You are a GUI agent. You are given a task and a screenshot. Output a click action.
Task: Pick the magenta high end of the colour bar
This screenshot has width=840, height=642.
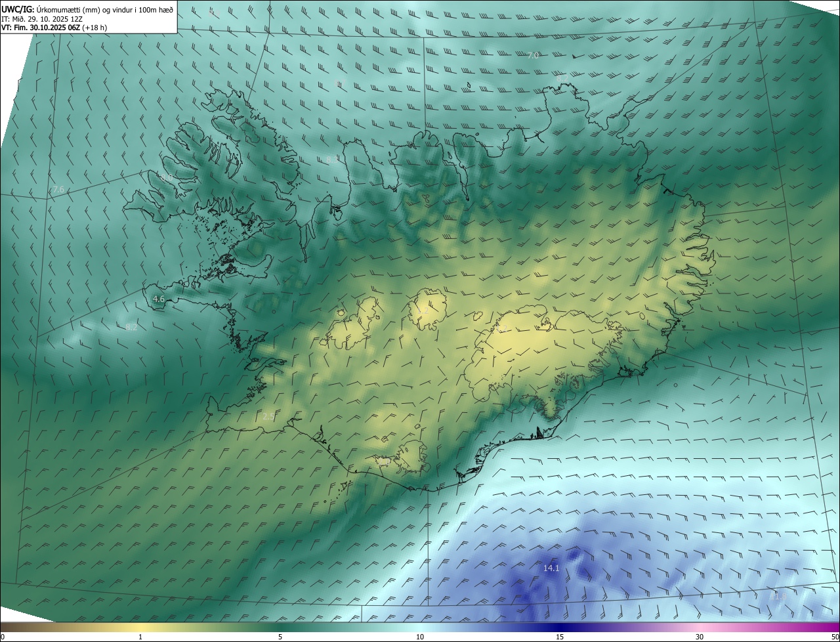(827, 627)
